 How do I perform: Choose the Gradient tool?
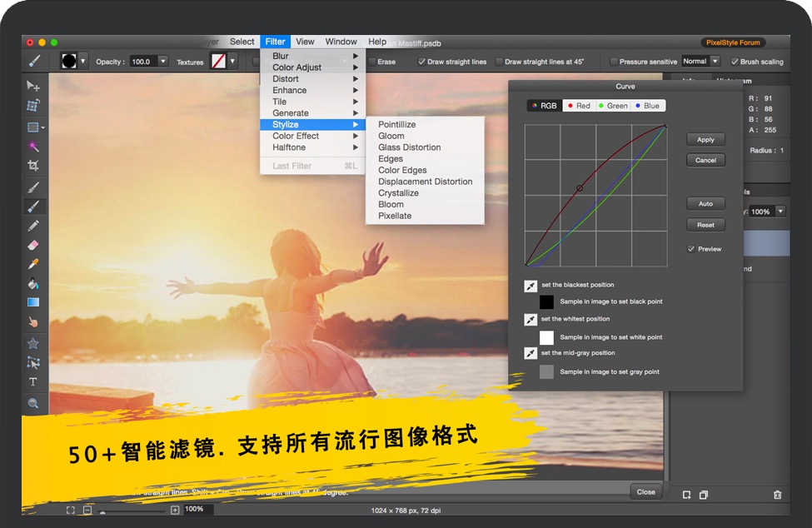tap(33, 302)
